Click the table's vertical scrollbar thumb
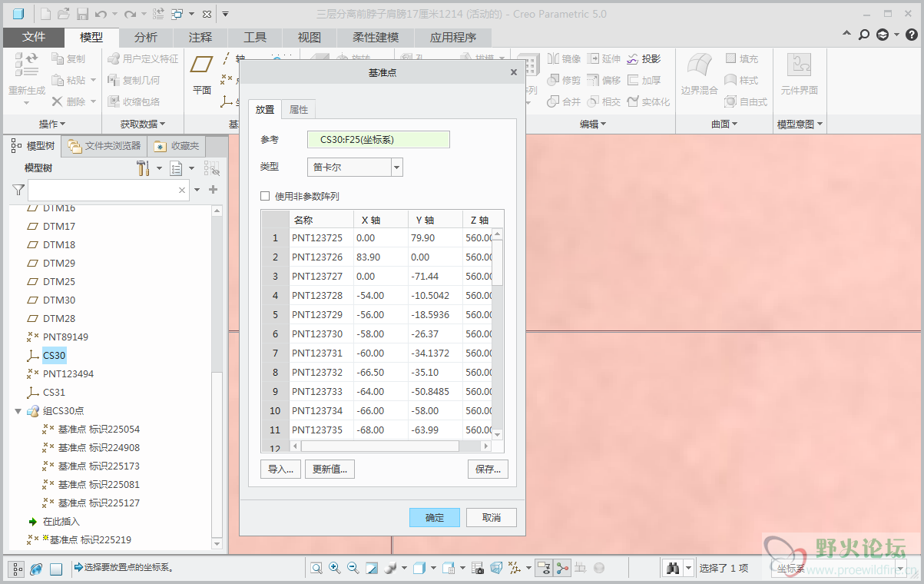The width and height of the screenshot is (924, 584). tap(498, 262)
